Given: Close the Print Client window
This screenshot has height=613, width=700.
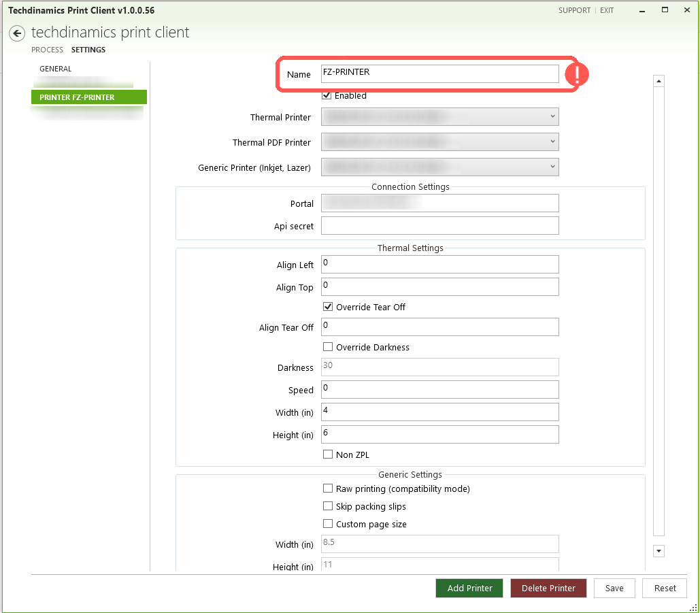Looking at the screenshot, I should point(687,10).
